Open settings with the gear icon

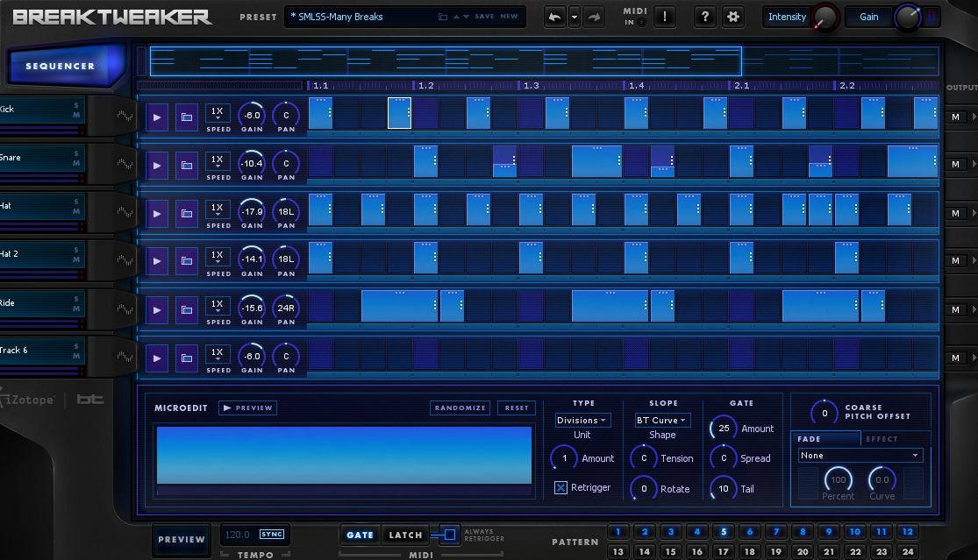coord(733,17)
